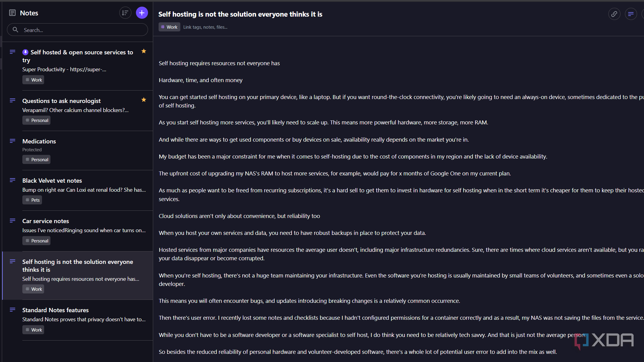The image size is (644, 362).
Task: Open the Standard Notes features note
Action: click(x=56, y=310)
